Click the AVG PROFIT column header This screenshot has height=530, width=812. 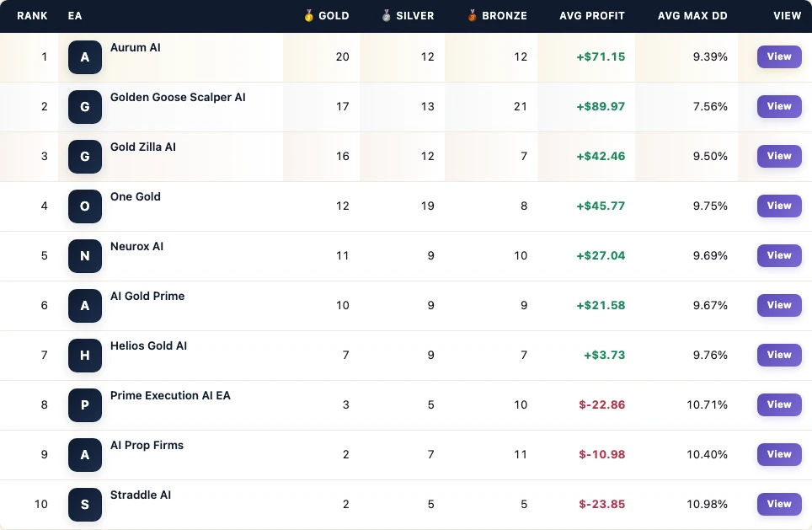point(592,16)
